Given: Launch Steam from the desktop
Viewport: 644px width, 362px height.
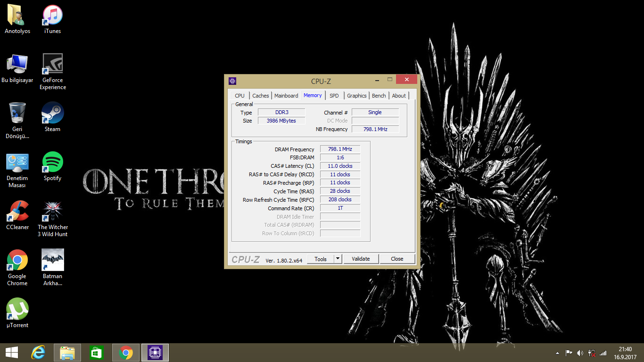Looking at the screenshot, I should [52, 118].
